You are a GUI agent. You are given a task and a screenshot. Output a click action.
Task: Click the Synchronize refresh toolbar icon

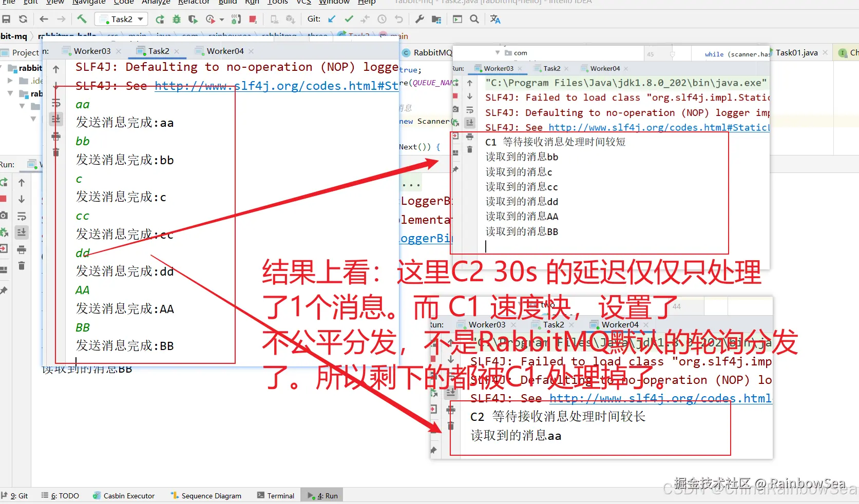click(23, 20)
